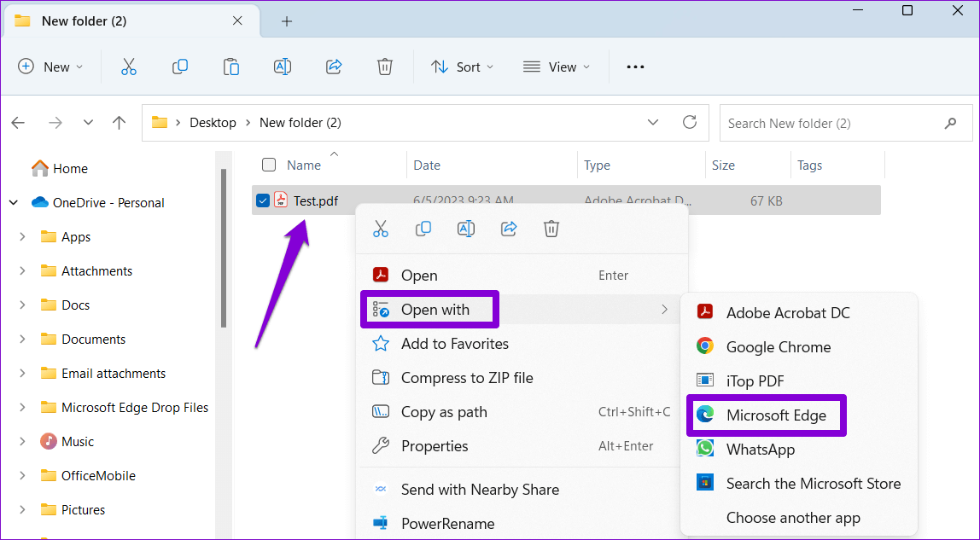Screen dimensions: 980x540
Task: Click the Rename icon in the context menu
Action: coord(466,229)
